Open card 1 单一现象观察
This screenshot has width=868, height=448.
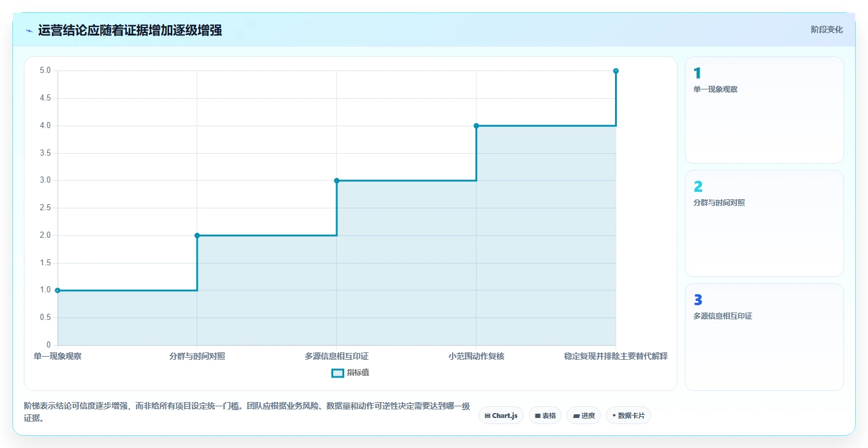click(764, 110)
